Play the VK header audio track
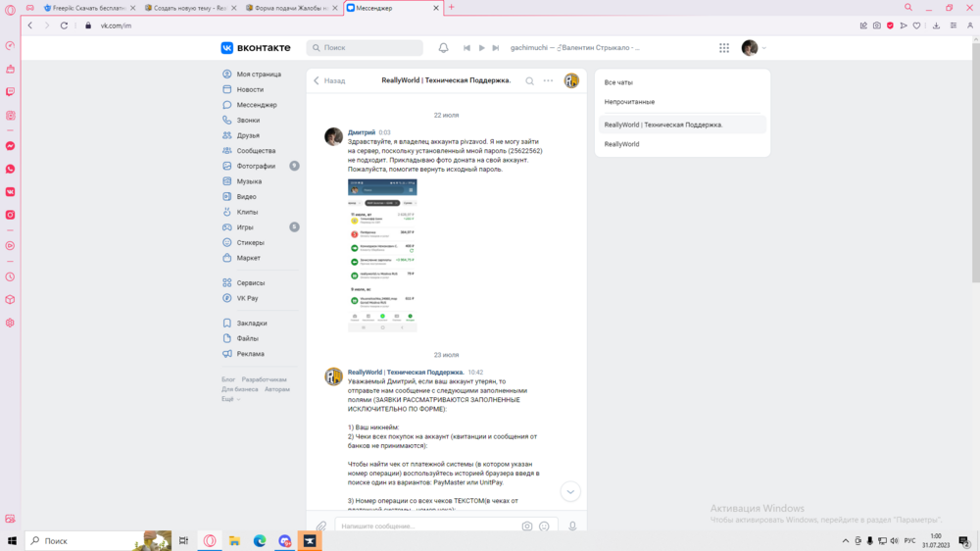 pyautogui.click(x=481, y=47)
